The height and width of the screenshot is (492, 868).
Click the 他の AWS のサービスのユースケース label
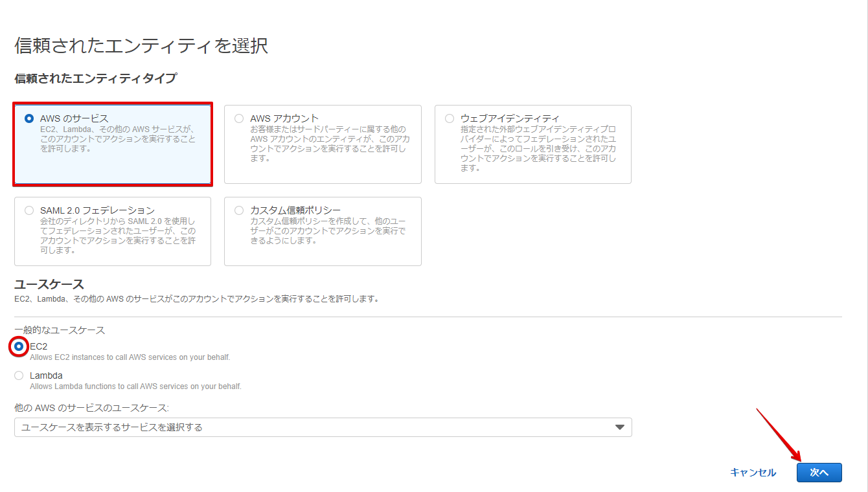pyautogui.click(x=91, y=408)
